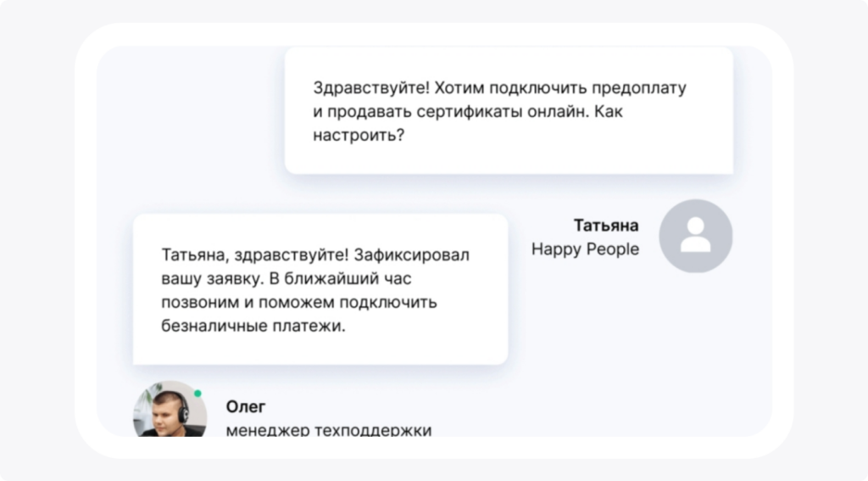Click the line позвоним и поможем подключить
This screenshot has width=868, height=481.
[x=299, y=303]
